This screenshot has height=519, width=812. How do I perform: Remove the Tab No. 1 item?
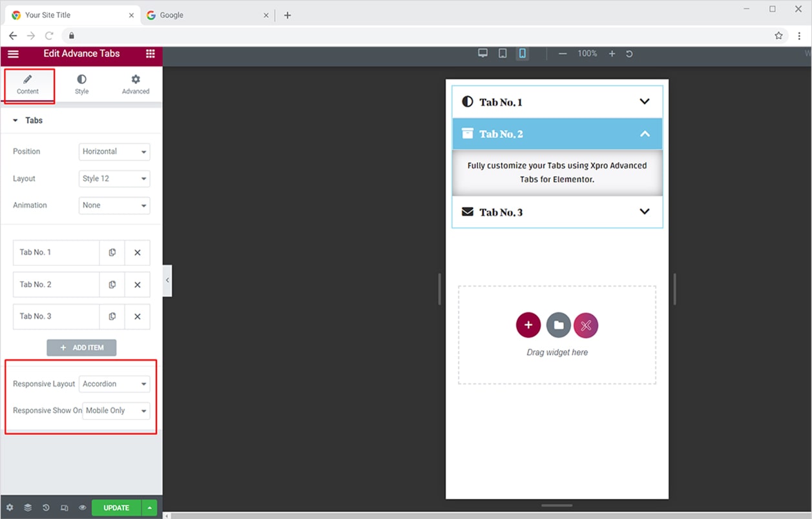(x=138, y=252)
